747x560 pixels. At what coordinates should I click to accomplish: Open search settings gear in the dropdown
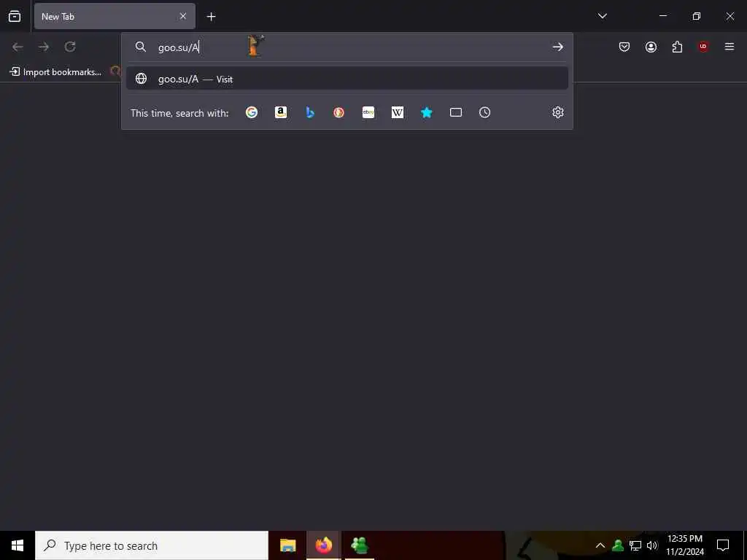click(558, 112)
